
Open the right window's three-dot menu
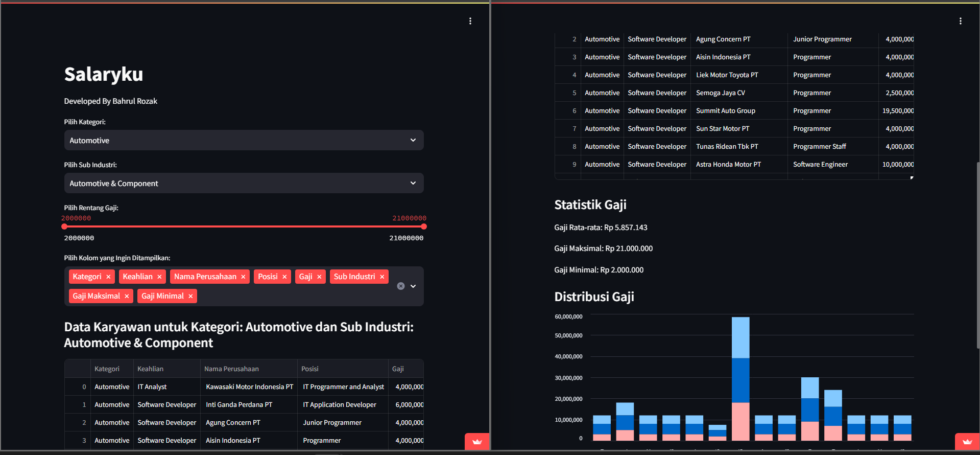pos(961,21)
